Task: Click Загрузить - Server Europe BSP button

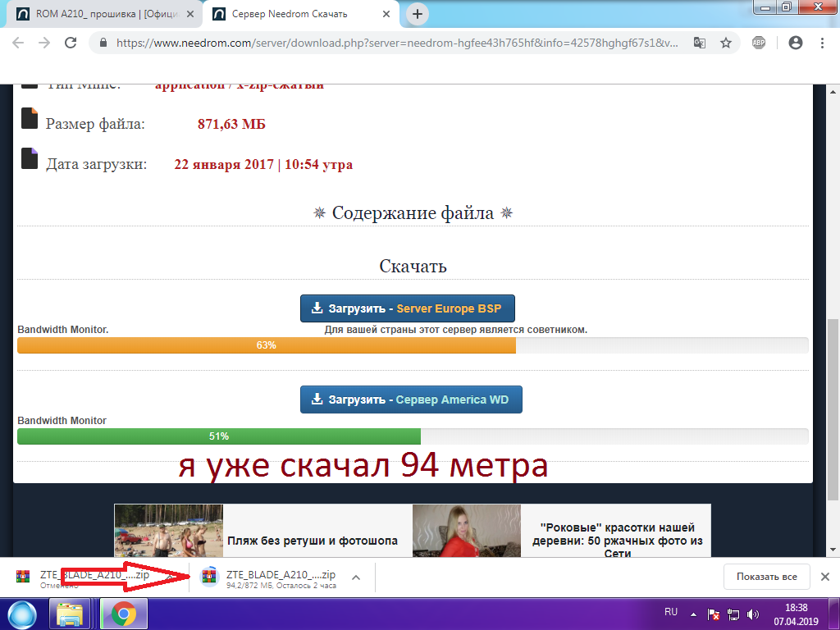Action: [x=407, y=308]
